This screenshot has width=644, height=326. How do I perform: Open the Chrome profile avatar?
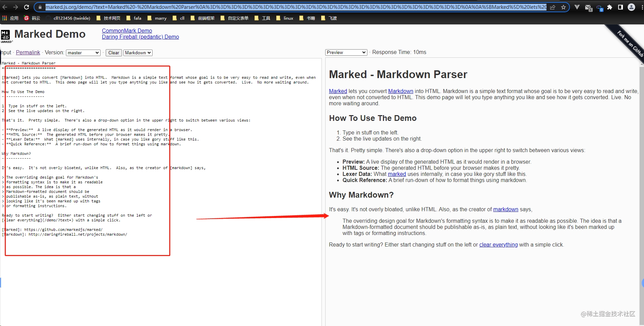(631, 7)
